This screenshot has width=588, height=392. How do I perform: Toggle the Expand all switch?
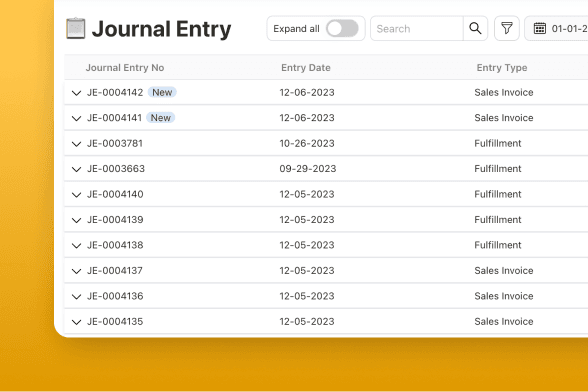coord(342,29)
